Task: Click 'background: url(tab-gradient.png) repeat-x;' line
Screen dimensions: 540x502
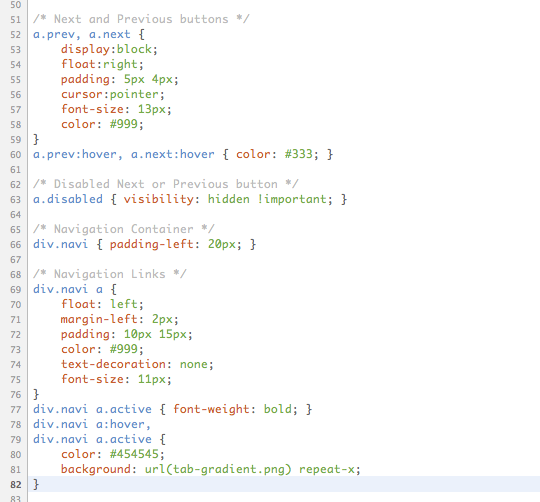Action: pyautogui.click(x=210, y=470)
